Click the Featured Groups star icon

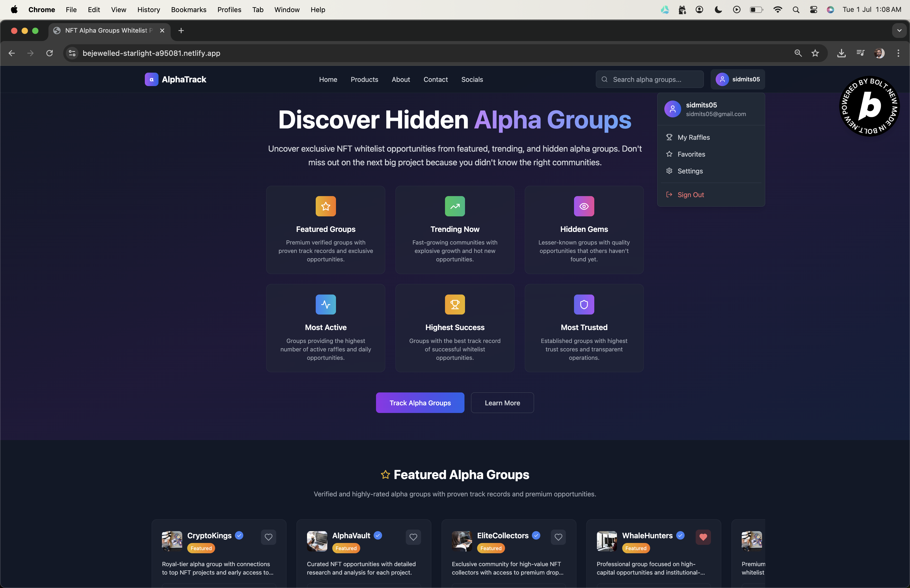coord(325,206)
